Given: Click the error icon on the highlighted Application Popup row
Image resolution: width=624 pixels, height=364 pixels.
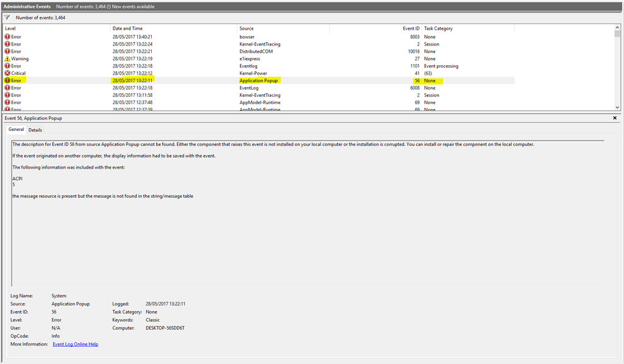Looking at the screenshot, I should (x=6, y=80).
